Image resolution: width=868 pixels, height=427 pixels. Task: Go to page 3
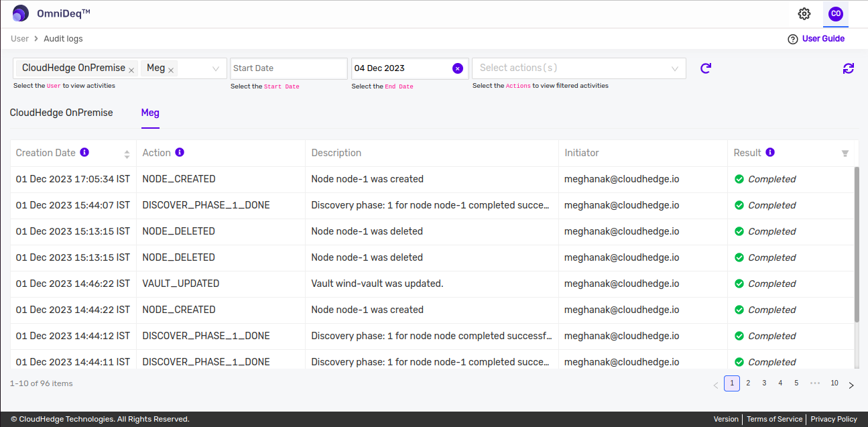(764, 383)
